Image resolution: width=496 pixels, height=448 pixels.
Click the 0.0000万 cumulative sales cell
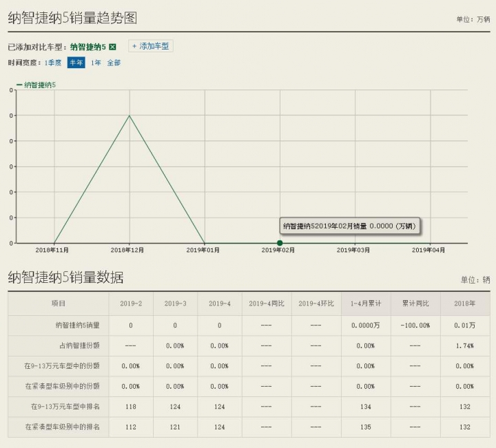pos(366,325)
